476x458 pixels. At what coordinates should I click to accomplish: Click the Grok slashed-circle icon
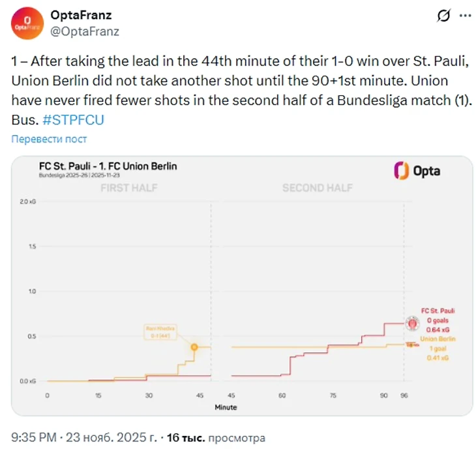[x=443, y=16]
